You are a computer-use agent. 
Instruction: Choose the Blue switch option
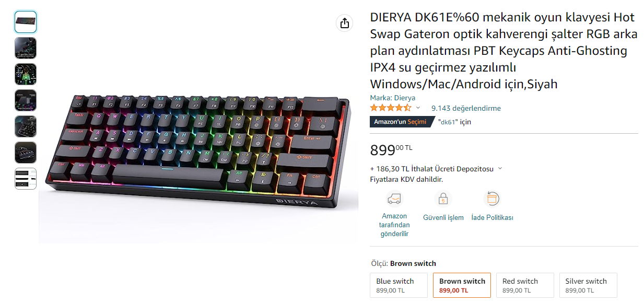pos(399,285)
